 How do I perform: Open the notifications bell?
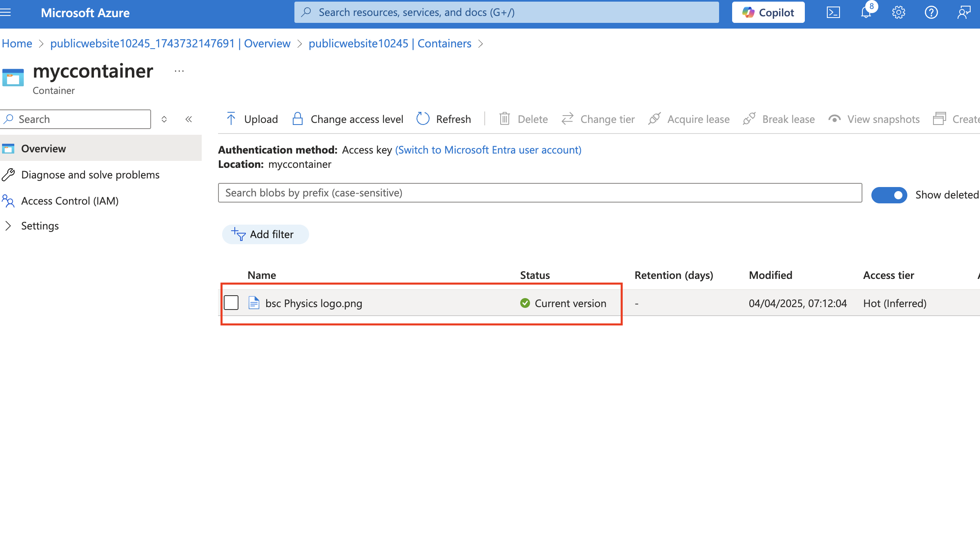[866, 13]
